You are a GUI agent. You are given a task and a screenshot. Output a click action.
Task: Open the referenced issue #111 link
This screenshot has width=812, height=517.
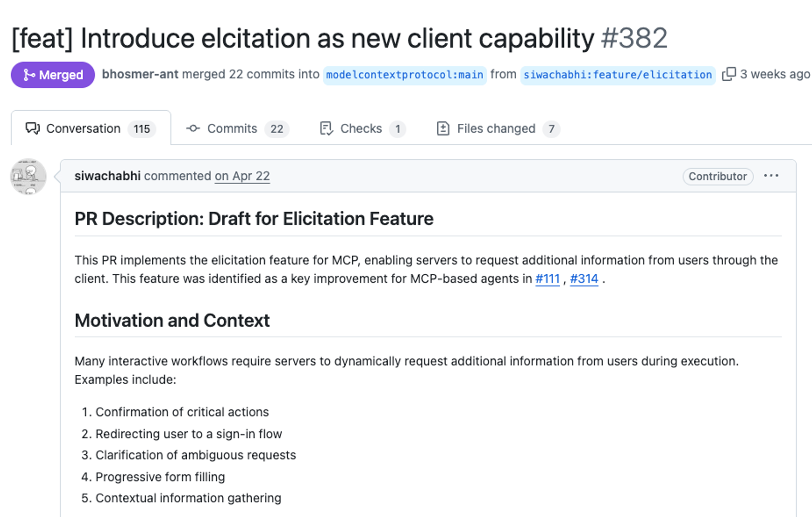pyautogui.click(x=548, y=279)
